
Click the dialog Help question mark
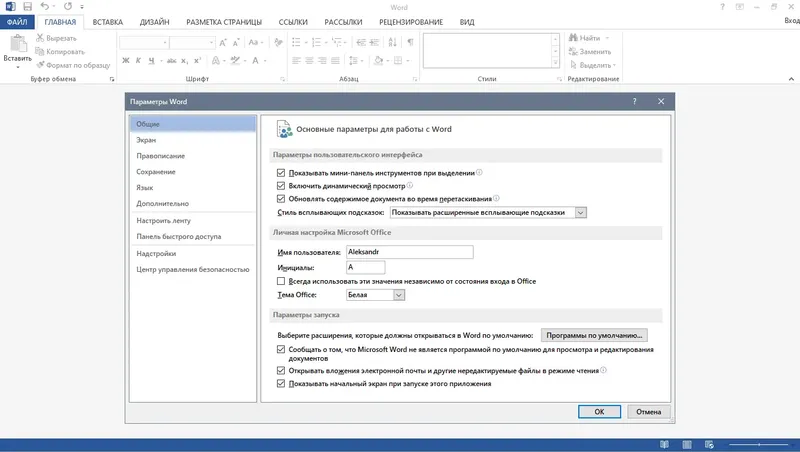pos(635,102)
